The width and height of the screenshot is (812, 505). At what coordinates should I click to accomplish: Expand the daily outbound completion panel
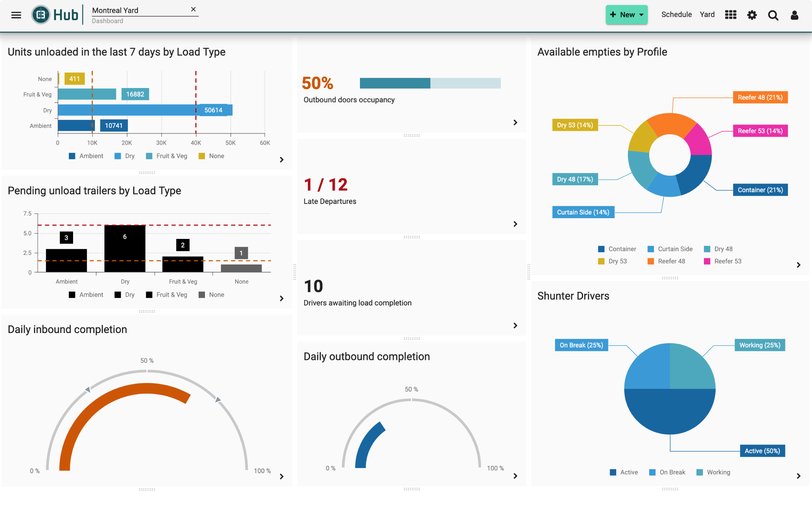(x=515, y=476)
